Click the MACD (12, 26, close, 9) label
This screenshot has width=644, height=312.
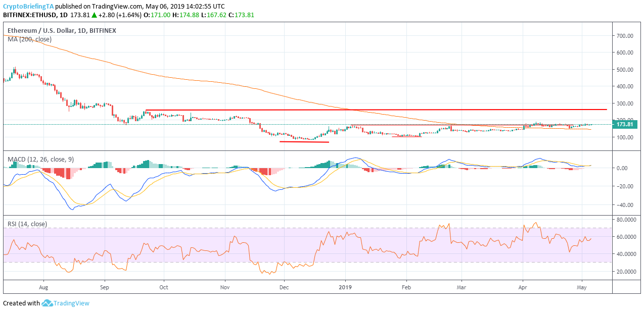41,160
